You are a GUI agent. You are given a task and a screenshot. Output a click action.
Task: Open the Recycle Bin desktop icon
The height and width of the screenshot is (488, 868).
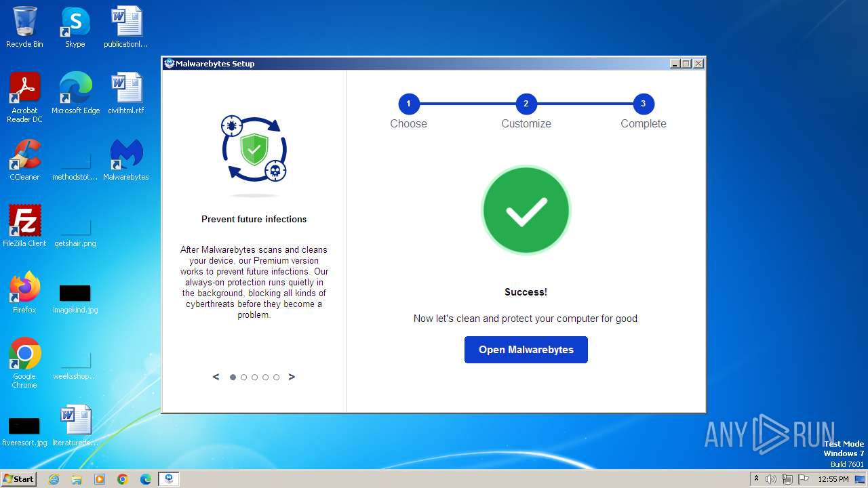click(24, 27)
